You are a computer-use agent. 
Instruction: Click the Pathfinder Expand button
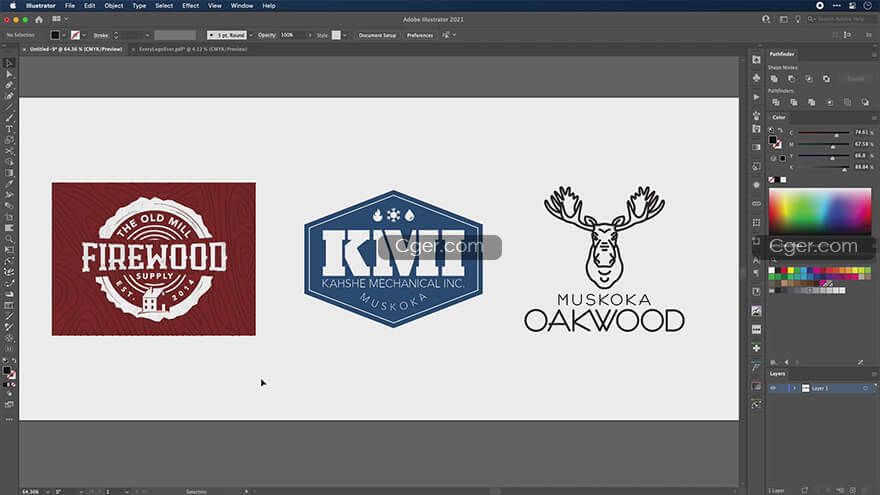tap(856, 79)
